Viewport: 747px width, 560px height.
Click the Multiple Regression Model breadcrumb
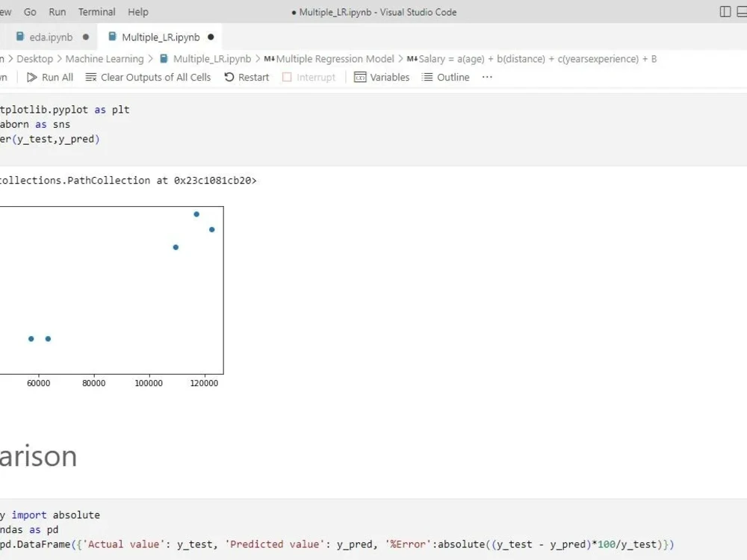335,59
